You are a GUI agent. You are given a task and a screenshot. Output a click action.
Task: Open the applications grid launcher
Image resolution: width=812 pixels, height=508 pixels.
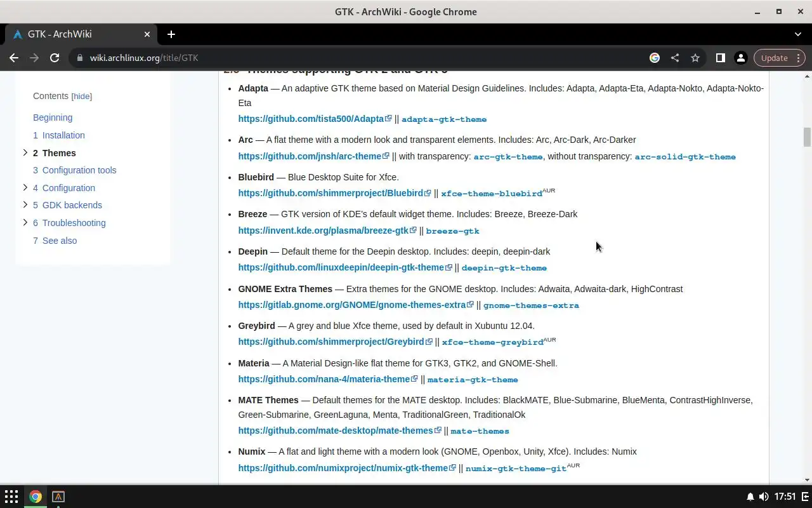click(11, 497)
